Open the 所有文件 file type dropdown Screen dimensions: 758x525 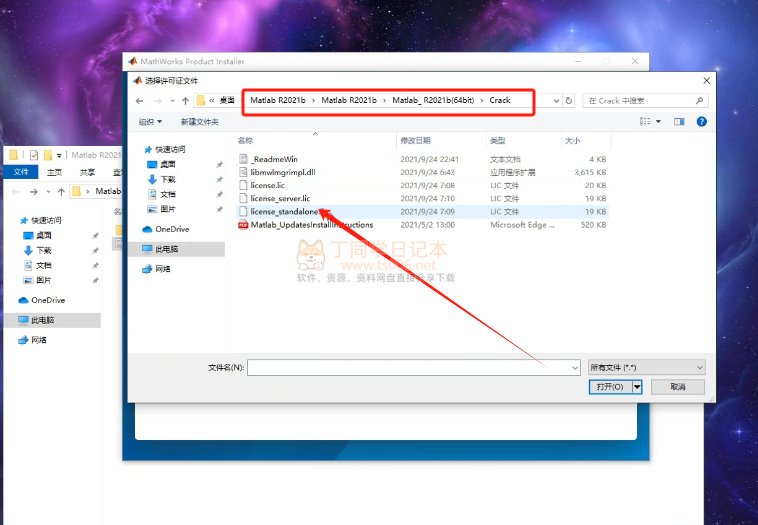[646, 367]
